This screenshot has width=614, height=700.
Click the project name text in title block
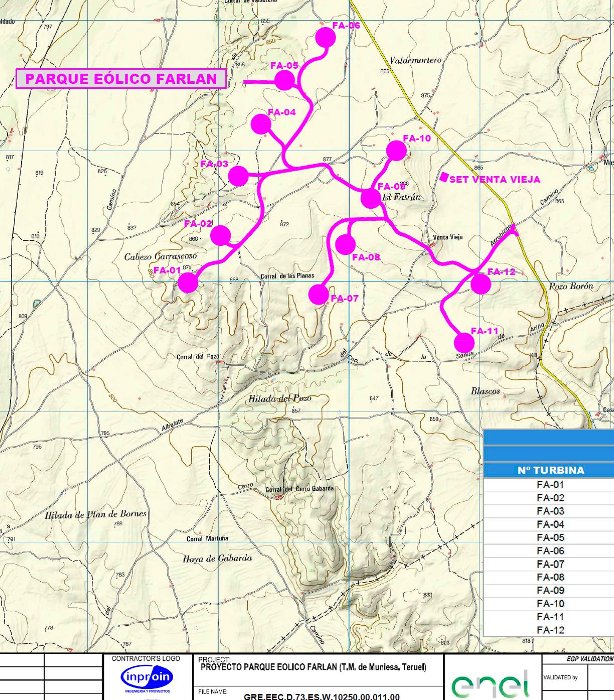[x=313, y=667]
